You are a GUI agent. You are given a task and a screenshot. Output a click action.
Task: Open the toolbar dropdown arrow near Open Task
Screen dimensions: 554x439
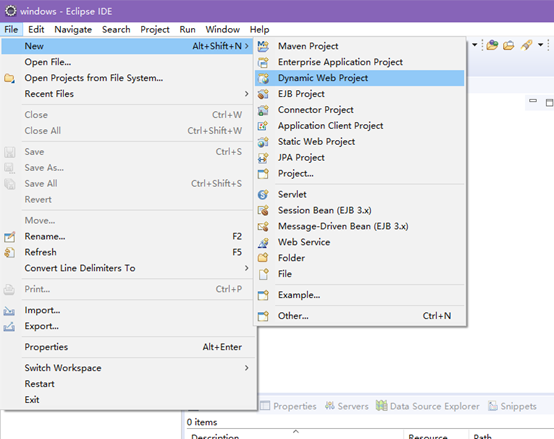(540, 45)
